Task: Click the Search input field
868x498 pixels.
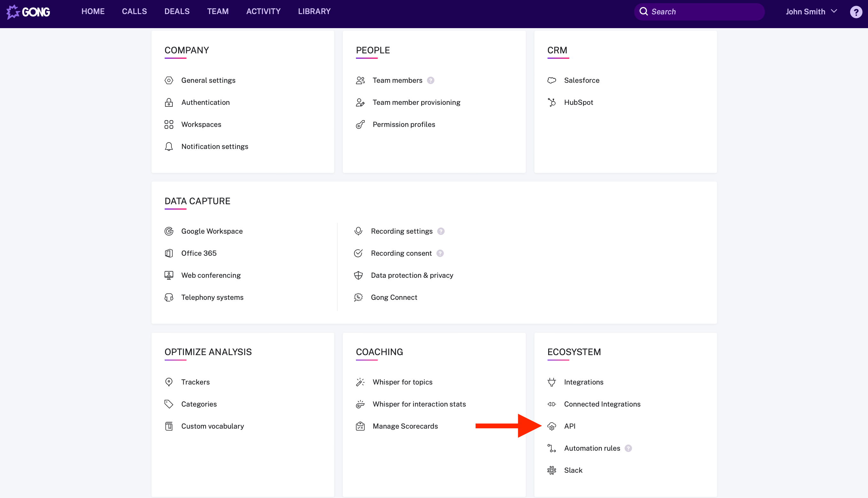Action: point(705,12)
